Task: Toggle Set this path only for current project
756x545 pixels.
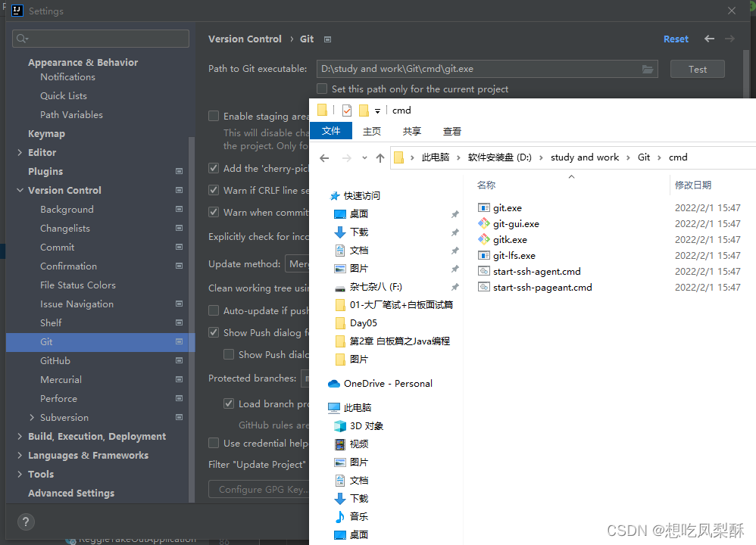Action: coord(322,89)
